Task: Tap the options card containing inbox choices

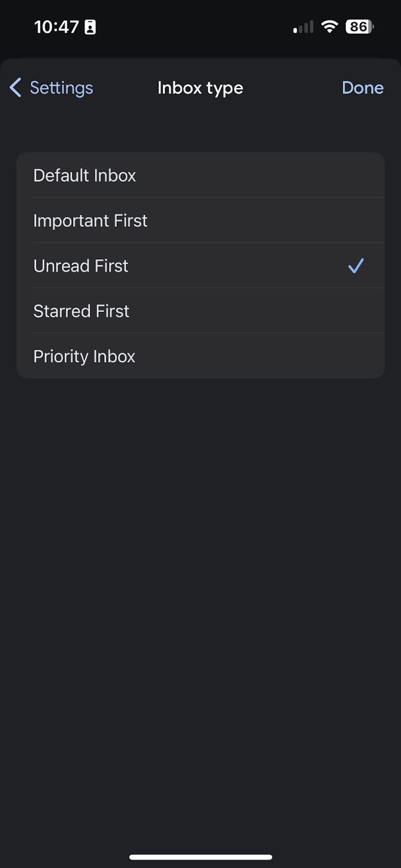Action: pos(200,265)
